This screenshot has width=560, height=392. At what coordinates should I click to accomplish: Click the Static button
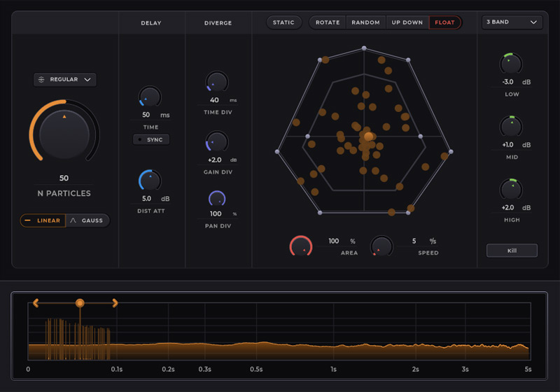(x=283, y=22)
